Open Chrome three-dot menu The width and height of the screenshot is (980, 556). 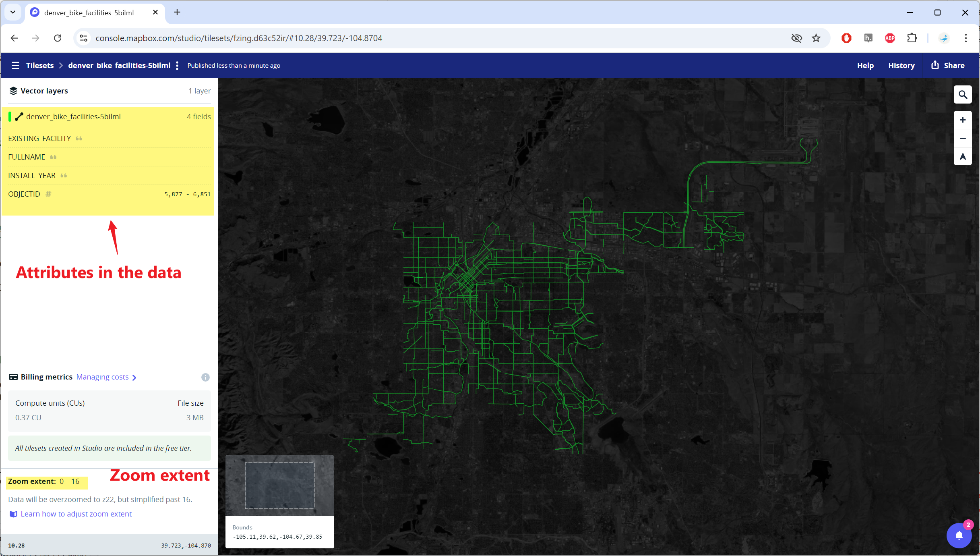coord(966,38)
